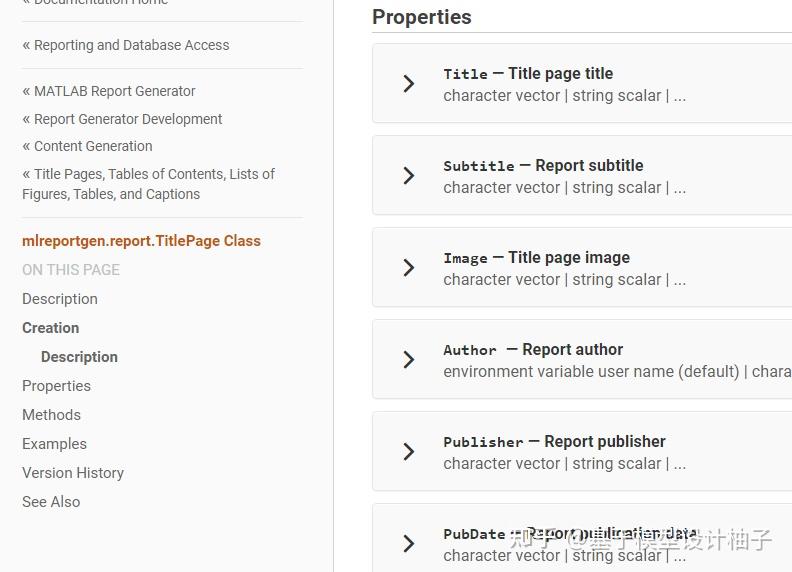This screenshot has width=792, height=572.
Task: Jump to top-level Description section
Action: pos(60,299)
